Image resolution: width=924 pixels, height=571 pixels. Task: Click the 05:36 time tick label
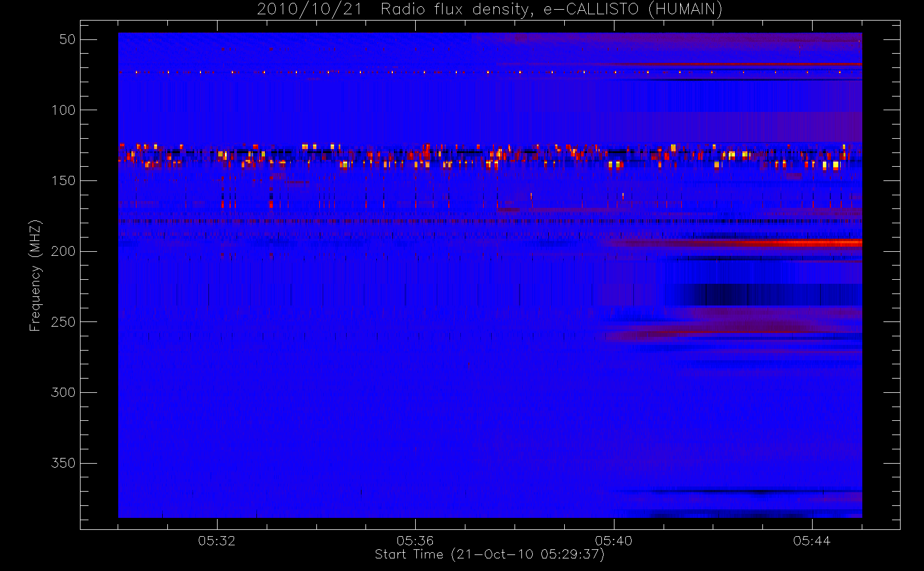coord(415,541)
